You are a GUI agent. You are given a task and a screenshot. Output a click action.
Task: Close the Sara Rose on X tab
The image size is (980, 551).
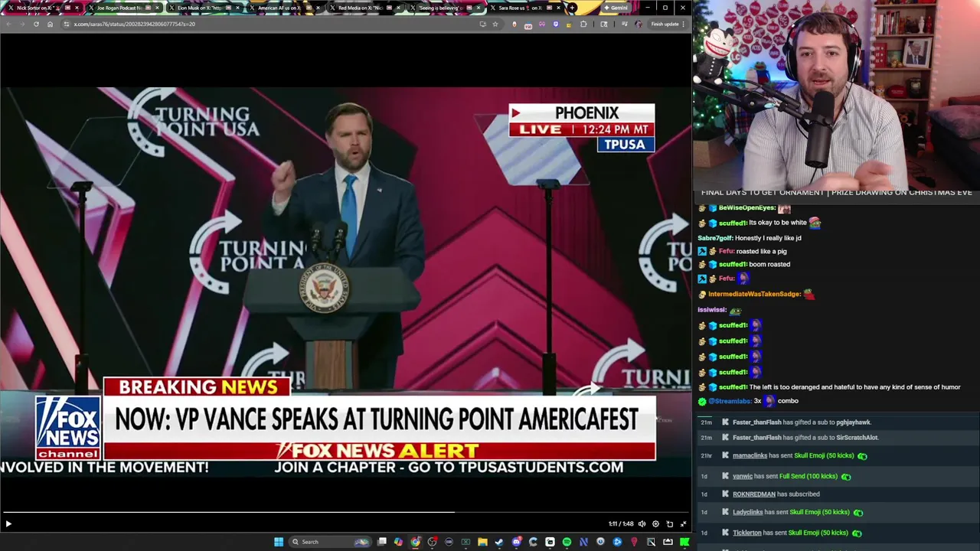point(559,8)
